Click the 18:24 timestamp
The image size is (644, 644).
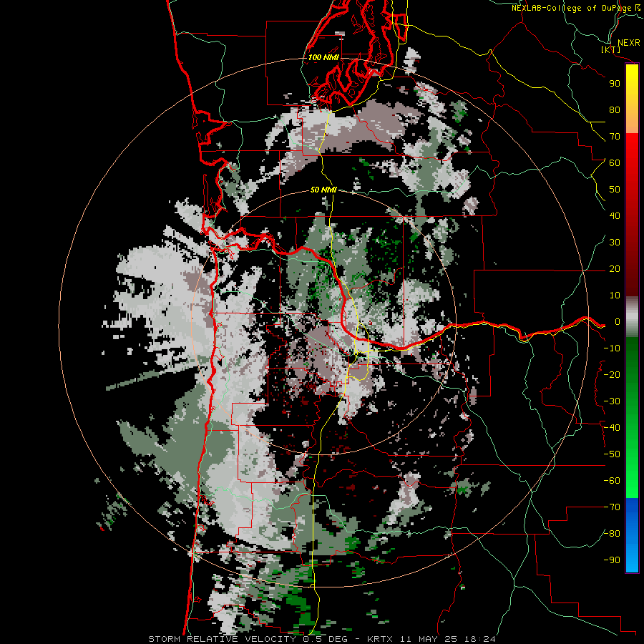click(480, 639)
